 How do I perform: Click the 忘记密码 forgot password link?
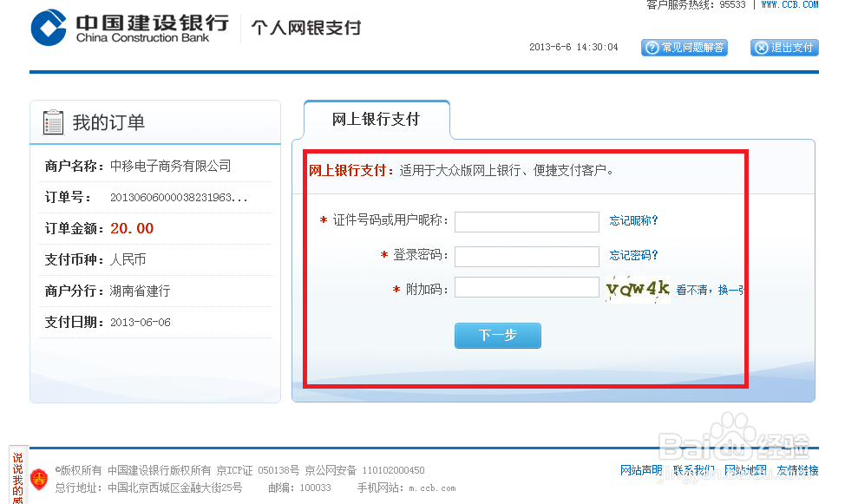click(x=632, y=256)
